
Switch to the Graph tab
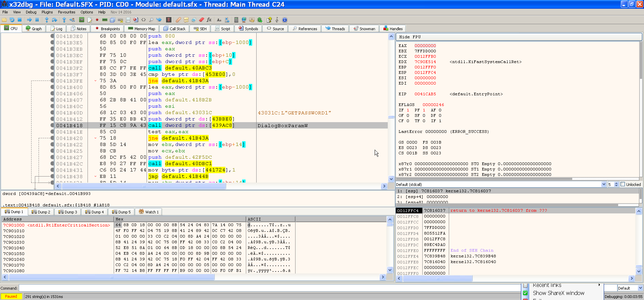pos(34,29)
